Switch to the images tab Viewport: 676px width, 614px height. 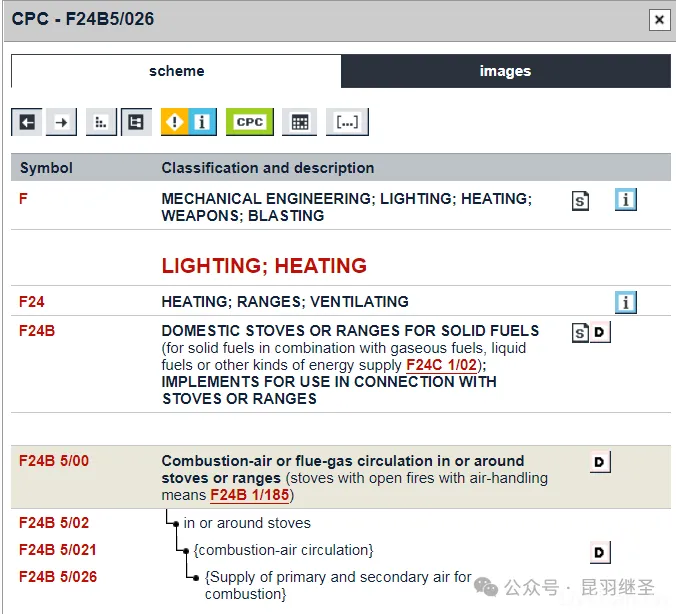point(505,71)
